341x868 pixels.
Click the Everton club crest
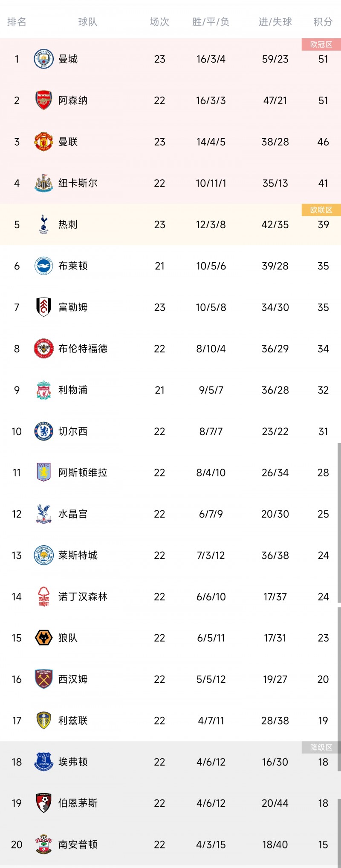point(43,762)
